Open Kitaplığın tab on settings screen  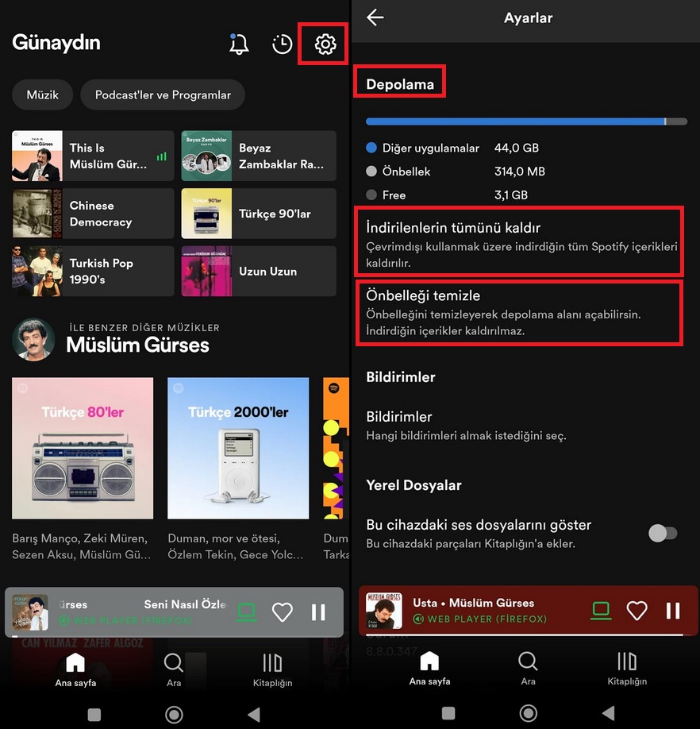coord(627,669)
